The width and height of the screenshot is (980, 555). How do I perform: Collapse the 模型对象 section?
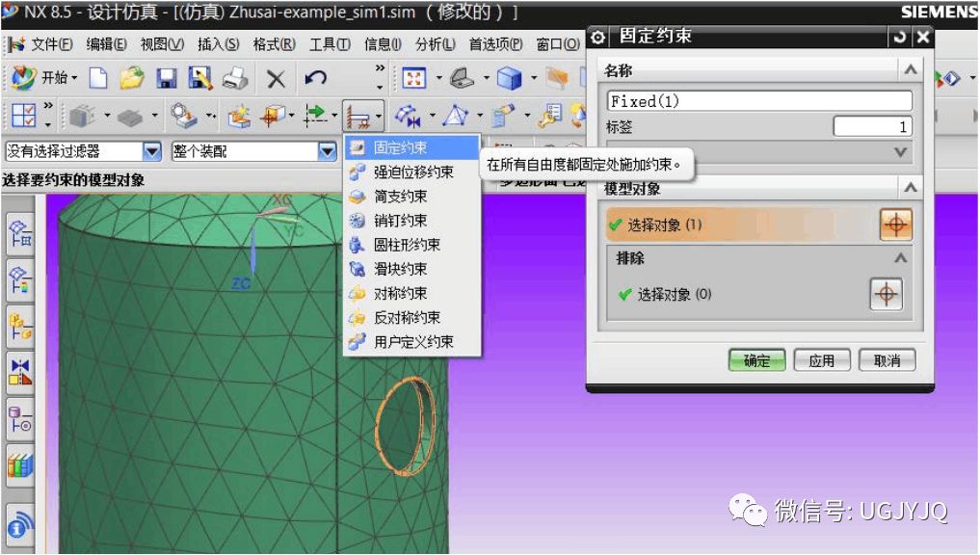(911, 187)
